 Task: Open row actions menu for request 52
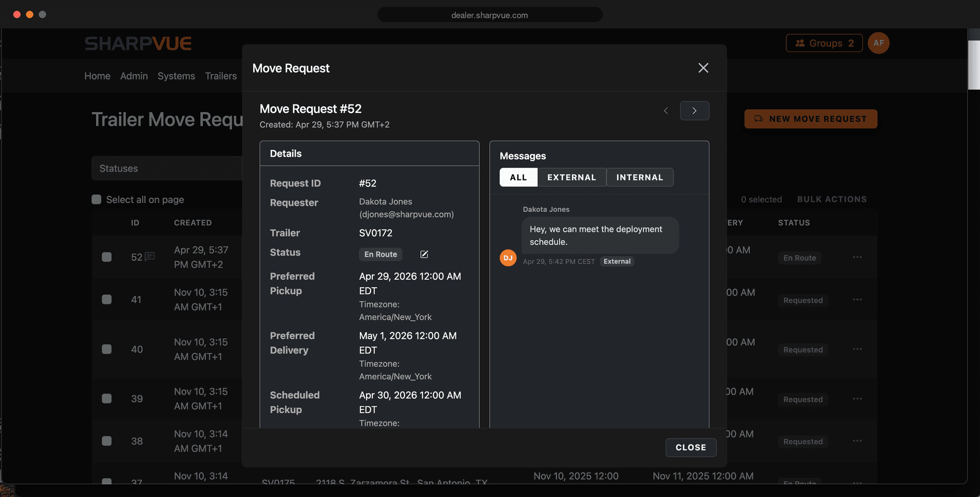coord(857,257)
